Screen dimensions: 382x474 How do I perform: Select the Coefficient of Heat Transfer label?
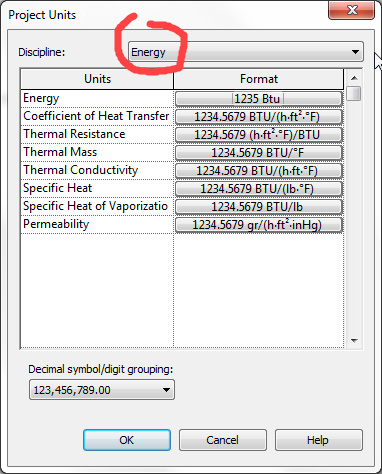coord(96,116)
